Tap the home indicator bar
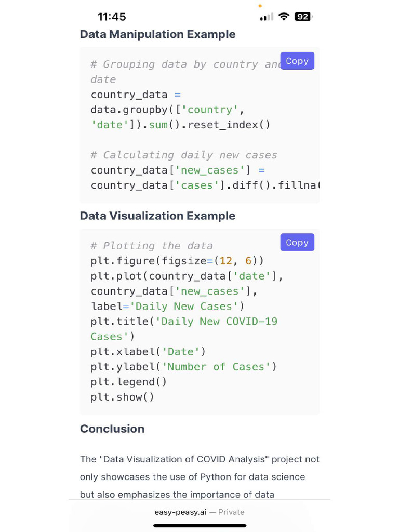The height and width of the screenshot is (532, 399). [x=199, y=526]
